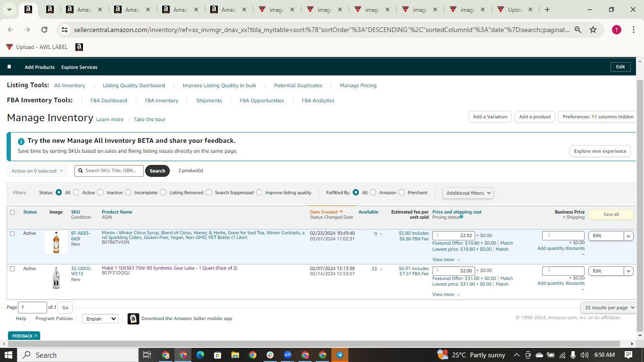The height and width of the screenshot is (362, 644).
Task: Open Zoom from the taskbar
Action: point(288,355)
